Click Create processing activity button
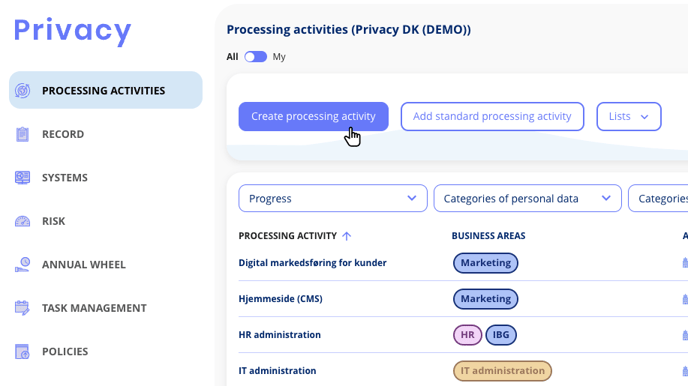Viewport: 688px width, 386px height. coord(313,116)
